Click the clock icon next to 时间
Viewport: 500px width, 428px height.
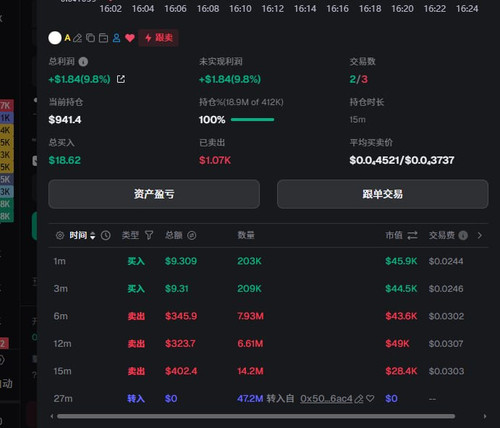pos(106,235)
